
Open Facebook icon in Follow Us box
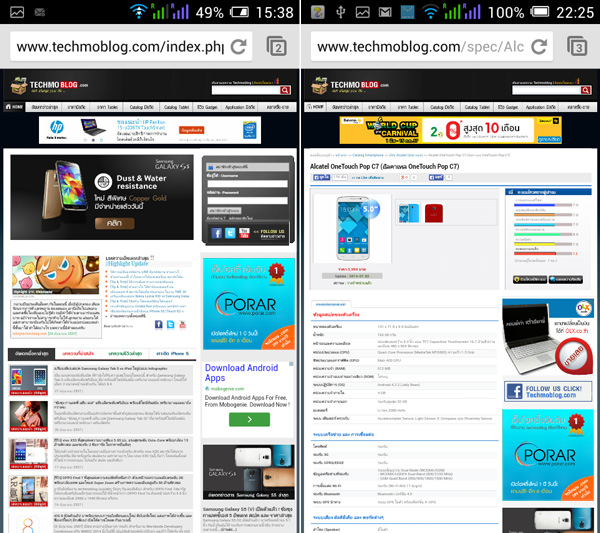coord(217,233)
